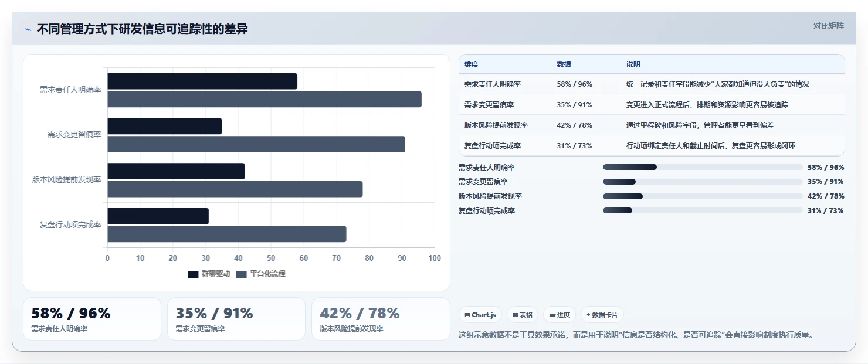868x364 pixels.
Task: Click the 50 tick on the chart x-axis
Action: 271,258
